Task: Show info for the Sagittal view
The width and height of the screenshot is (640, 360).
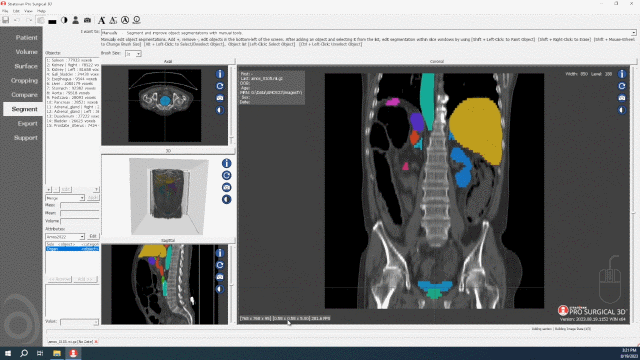Action: pyautogui.click(x=220, y=253)
